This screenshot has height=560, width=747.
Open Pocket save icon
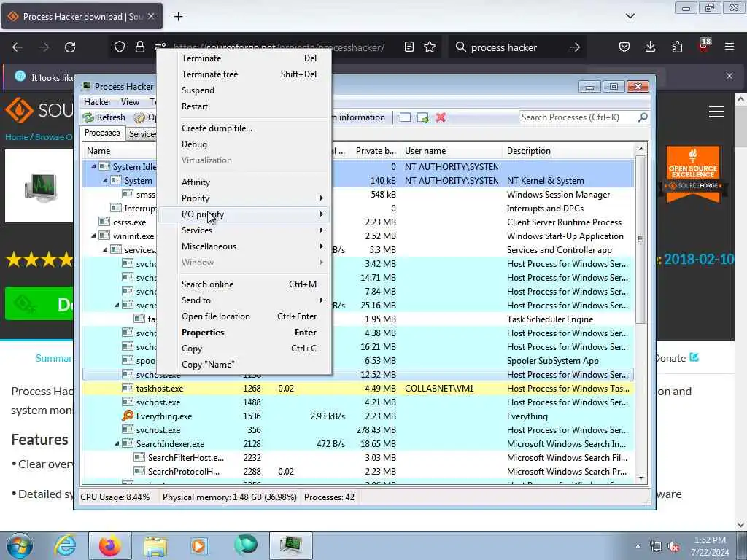coord(624,47)
